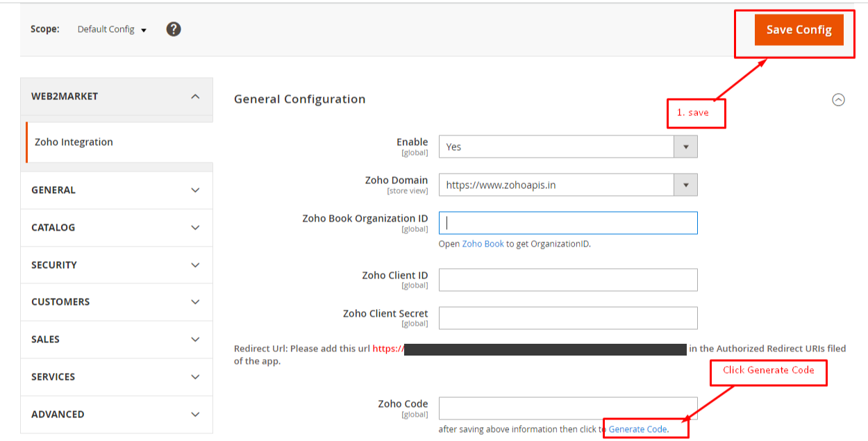Expand the SERVICES sidebar section
This screenshot has height=441, width=868.
point(117,377)
